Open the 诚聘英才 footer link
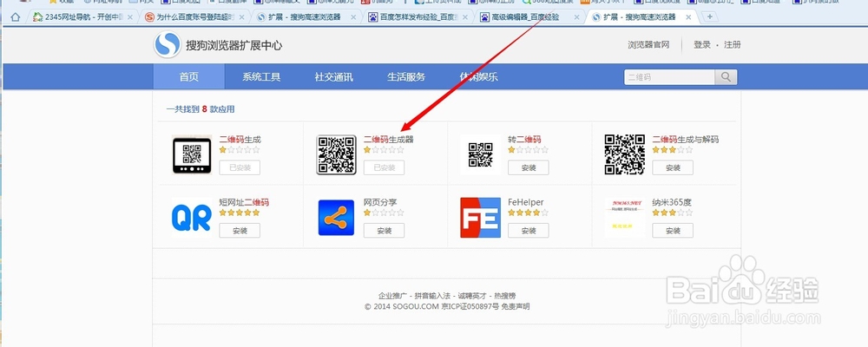 coord(472,296)
